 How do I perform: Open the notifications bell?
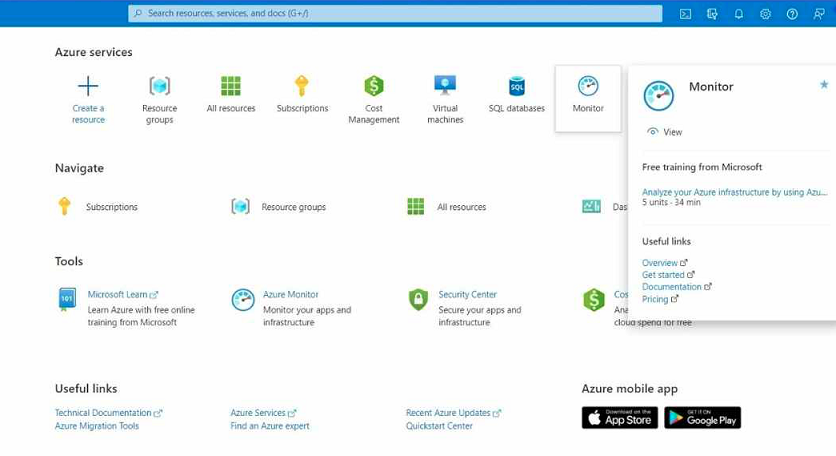click(x=738, y=14)
